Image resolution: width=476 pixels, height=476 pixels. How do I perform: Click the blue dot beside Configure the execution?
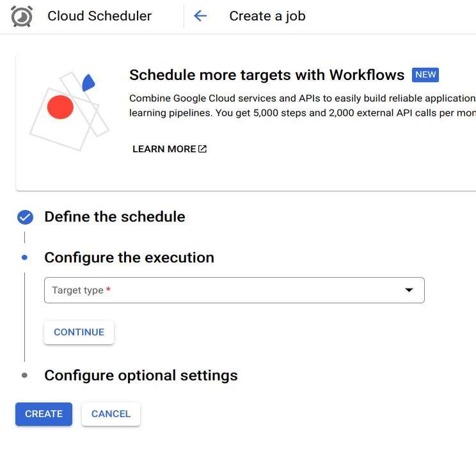(25, 258)
